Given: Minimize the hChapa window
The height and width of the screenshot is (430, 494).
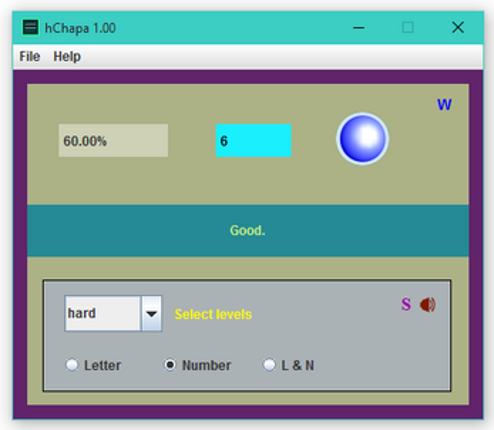Looking at the screenshot, I should coord(359,28).
